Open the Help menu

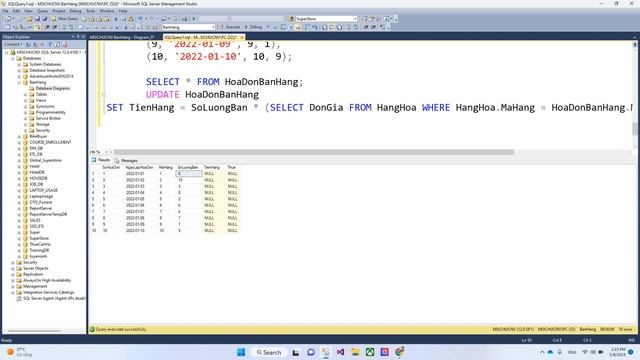click(123, 11)
